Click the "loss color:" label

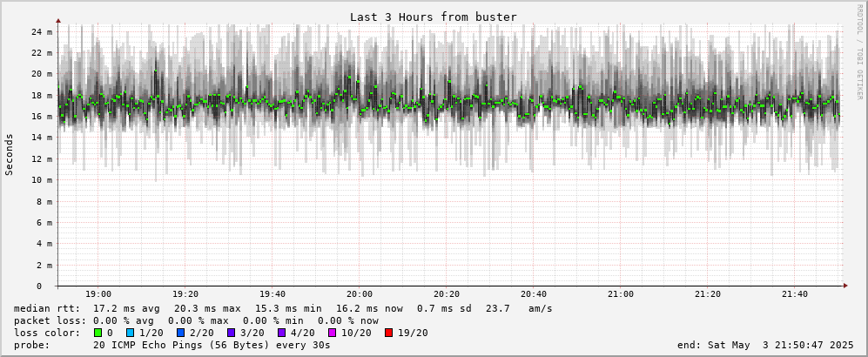tap(46, 333)
